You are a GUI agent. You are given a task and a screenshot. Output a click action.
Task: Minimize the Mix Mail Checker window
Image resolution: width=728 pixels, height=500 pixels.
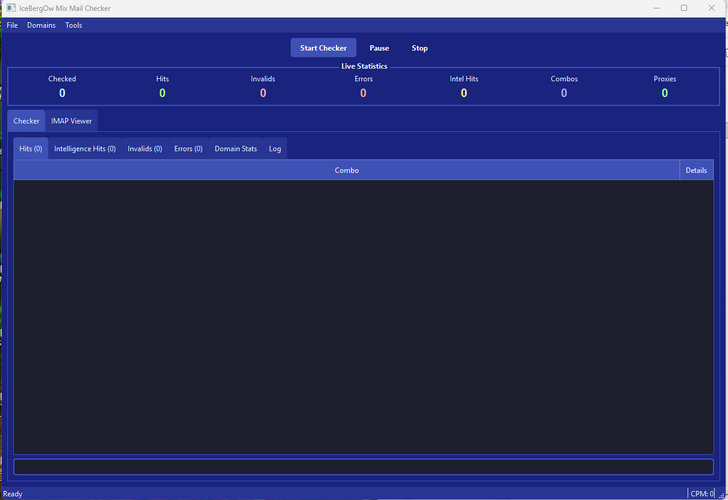(x=655, y=8)
